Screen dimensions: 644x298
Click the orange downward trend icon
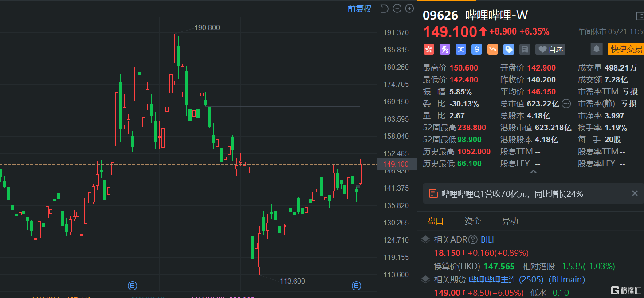point(493,49)
